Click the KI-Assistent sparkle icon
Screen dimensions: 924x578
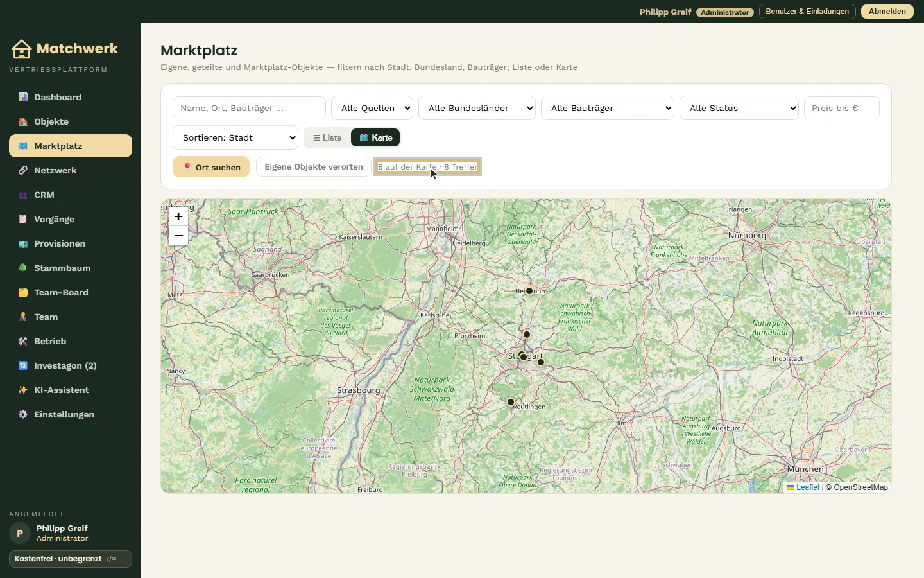point(23,390)
